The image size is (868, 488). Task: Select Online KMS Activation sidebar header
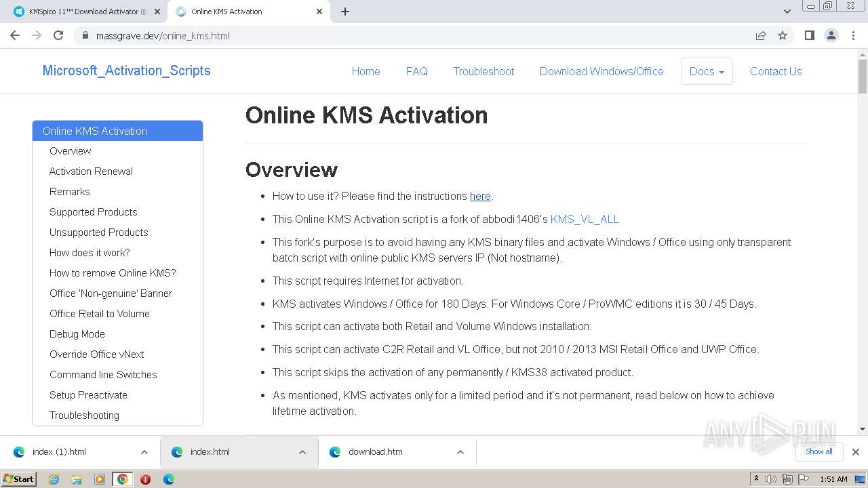117,131
